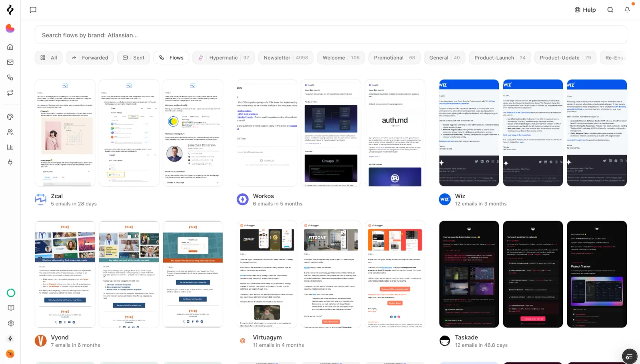Click the diamond bolt icon in sidebar
This screenshot has height=364, width=640.
[x=10, y=338]
